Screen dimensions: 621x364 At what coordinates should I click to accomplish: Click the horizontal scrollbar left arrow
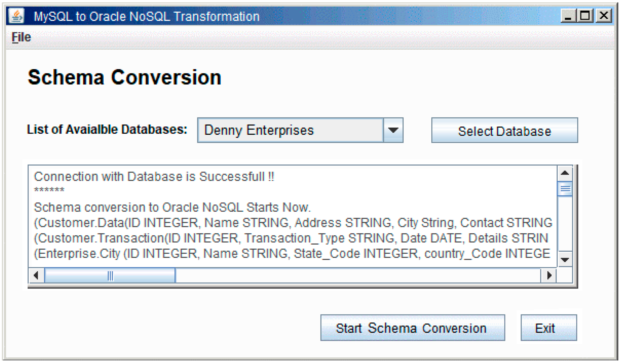pyautogui.click(x=37, y=275)
